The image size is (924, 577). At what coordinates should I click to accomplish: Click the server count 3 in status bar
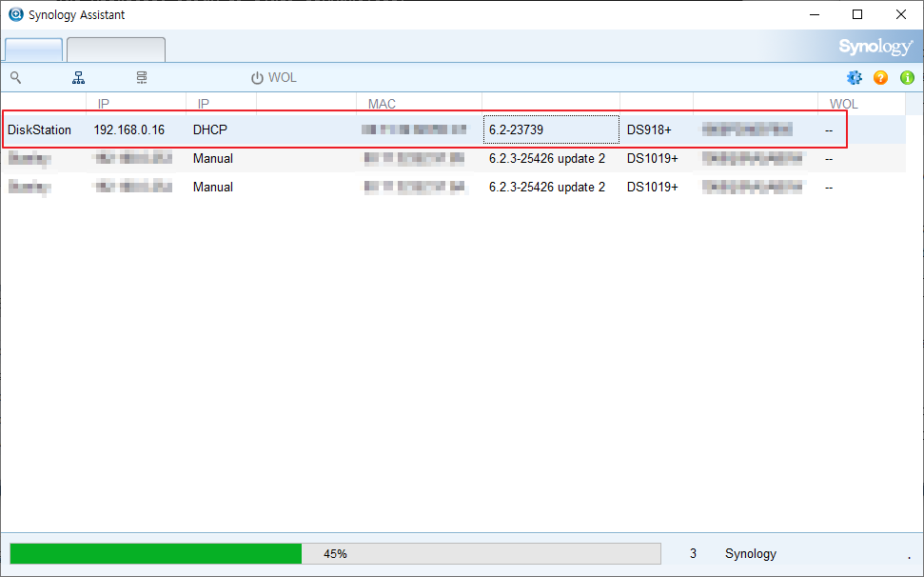693,553
